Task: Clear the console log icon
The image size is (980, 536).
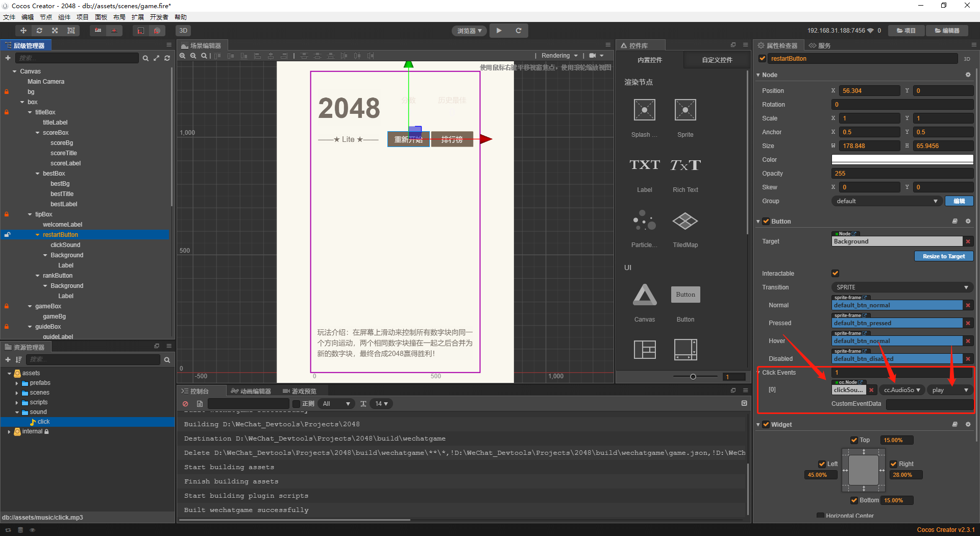Action: coord(185,404)
